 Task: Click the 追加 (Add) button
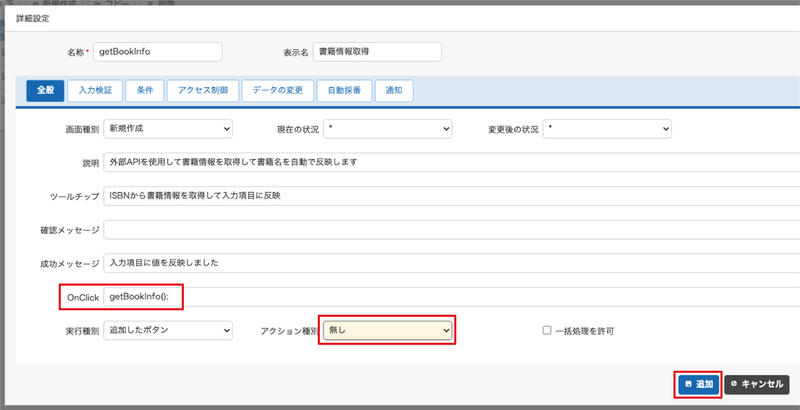pyautogui.click(x=698, y=384)
